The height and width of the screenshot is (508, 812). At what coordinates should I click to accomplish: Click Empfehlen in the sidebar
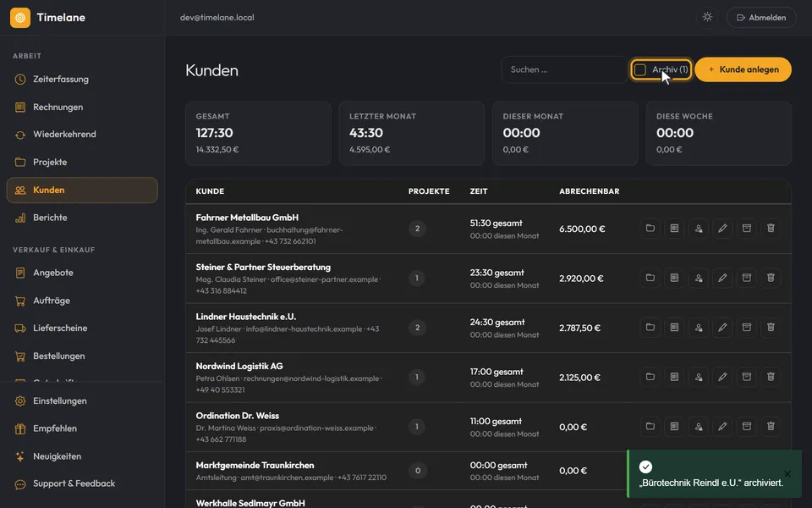point(82,428)
